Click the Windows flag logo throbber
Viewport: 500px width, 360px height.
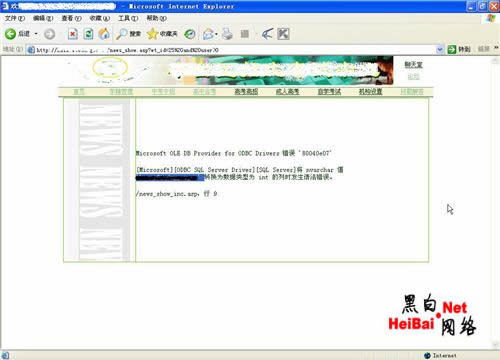491,18
